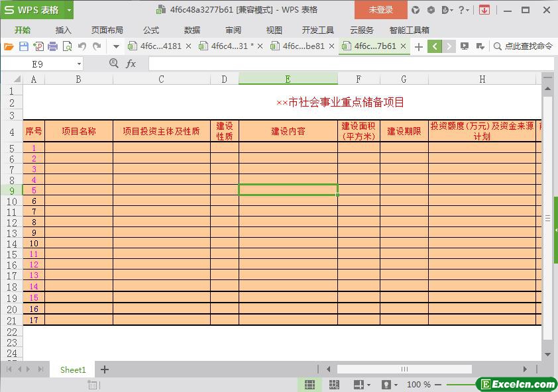Click the open folder icon in toolbar
The image size is (558, 392).
pos(9,46)
